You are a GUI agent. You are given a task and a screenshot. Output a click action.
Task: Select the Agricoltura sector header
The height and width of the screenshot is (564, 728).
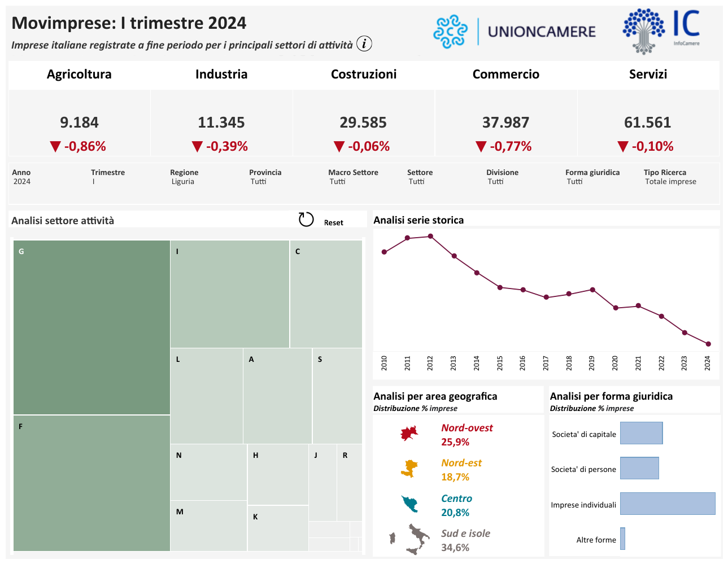pyautogui.click(x=79, y=74)
